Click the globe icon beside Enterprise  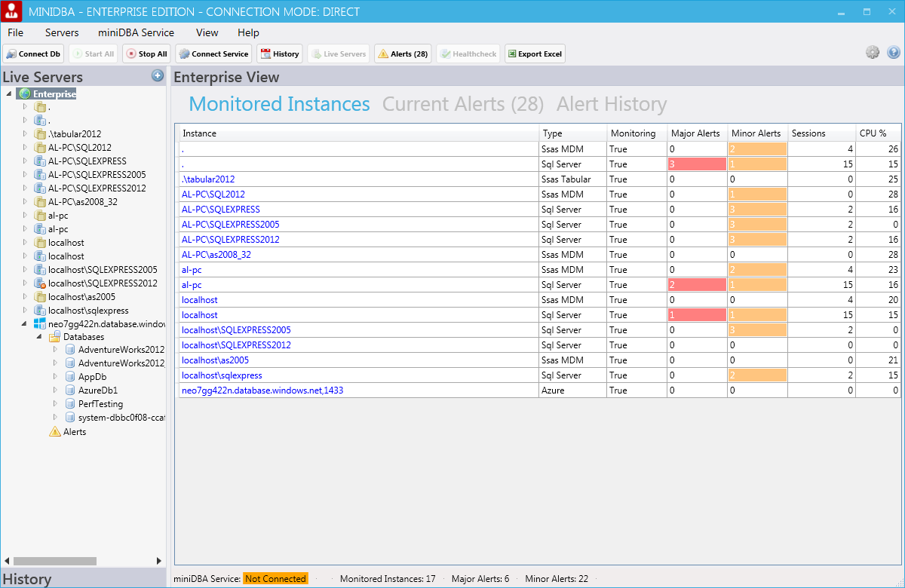pos(25,93)
